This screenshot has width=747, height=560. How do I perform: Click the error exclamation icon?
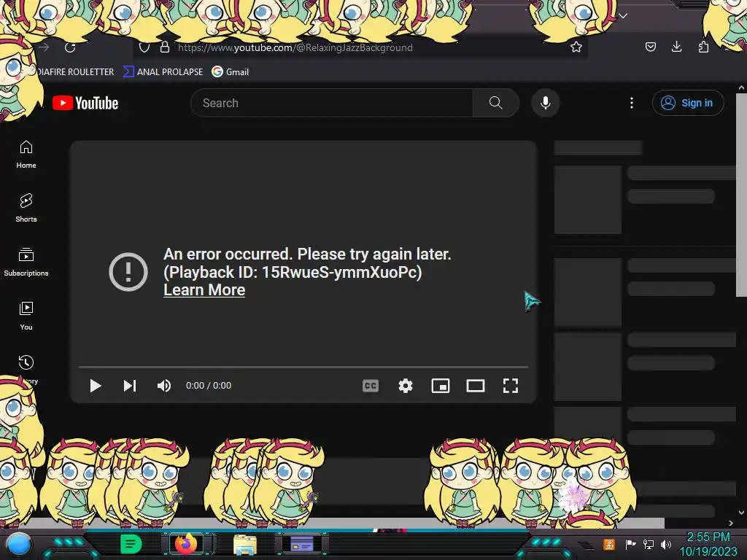pyautogui.click(x=128, y=272)
